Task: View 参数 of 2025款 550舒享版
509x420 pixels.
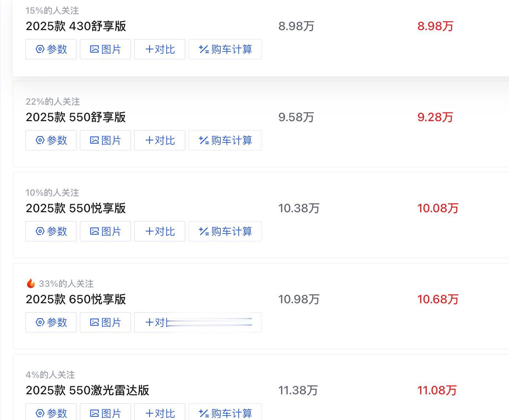Action: [x=51, y=140]
